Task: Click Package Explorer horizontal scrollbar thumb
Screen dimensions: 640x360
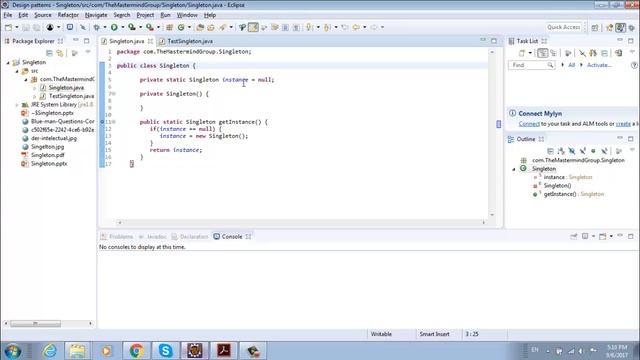Action: tap(36, 324)
